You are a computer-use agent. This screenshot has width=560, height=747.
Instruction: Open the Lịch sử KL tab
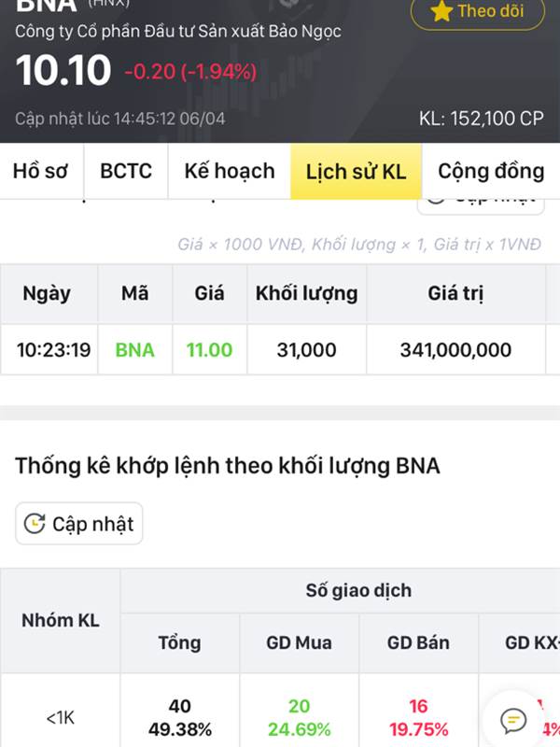357,172
